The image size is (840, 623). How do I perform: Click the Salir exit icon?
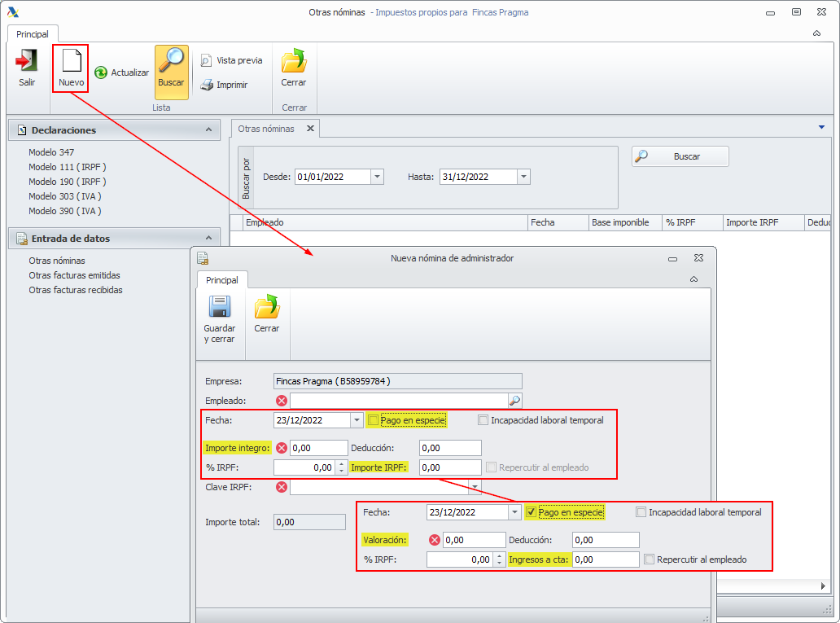click(x=27, y=62)
